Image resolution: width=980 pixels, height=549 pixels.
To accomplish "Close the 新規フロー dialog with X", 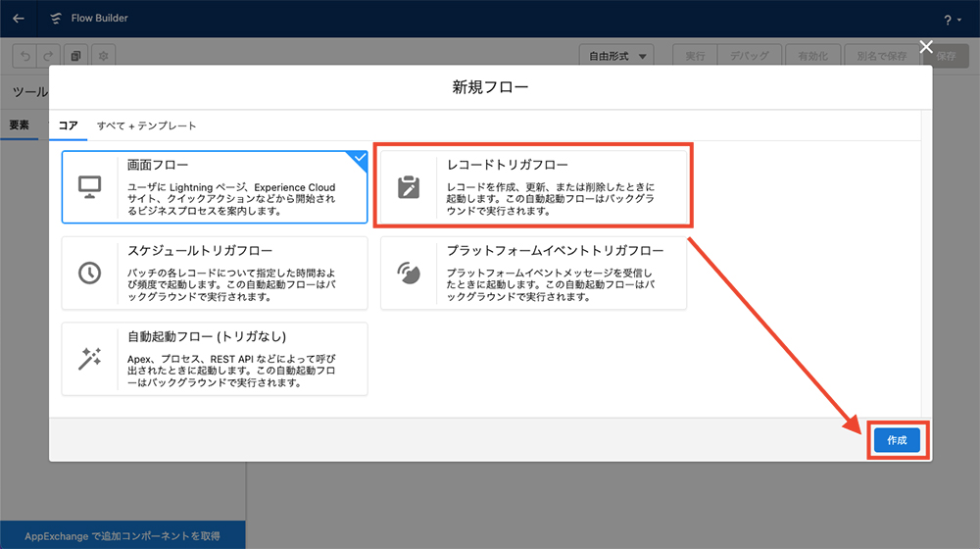I will 926,47.
